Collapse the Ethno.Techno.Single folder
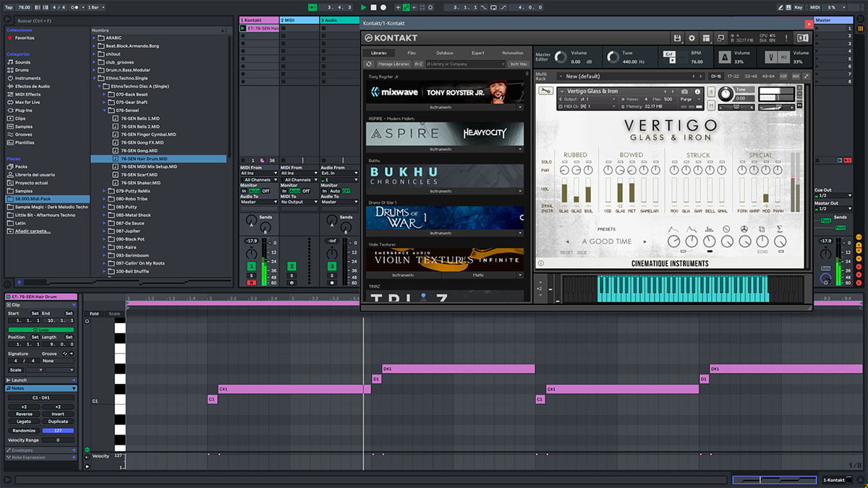 94,78
